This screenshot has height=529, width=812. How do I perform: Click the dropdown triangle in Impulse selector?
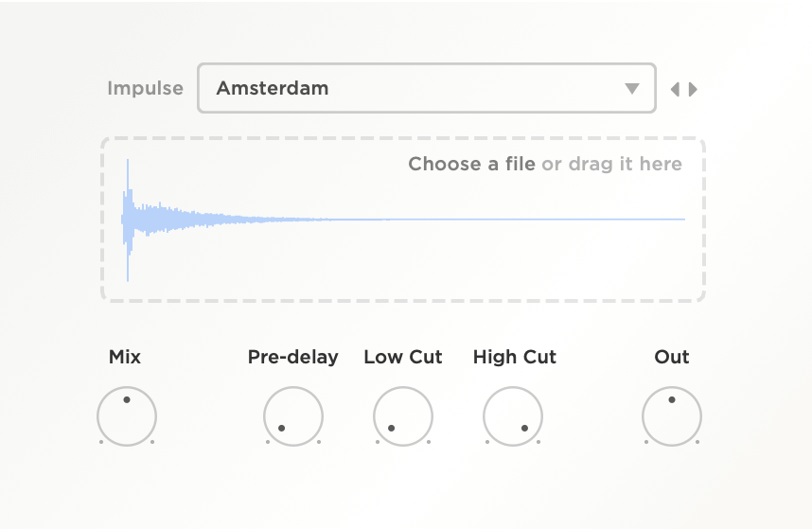coord(632,89)
